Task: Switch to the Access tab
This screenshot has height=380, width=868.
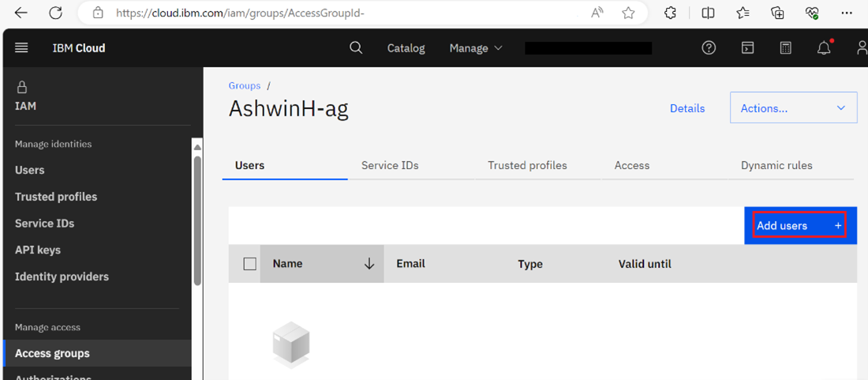Action: pyautogui.click(x=664, y=166)
